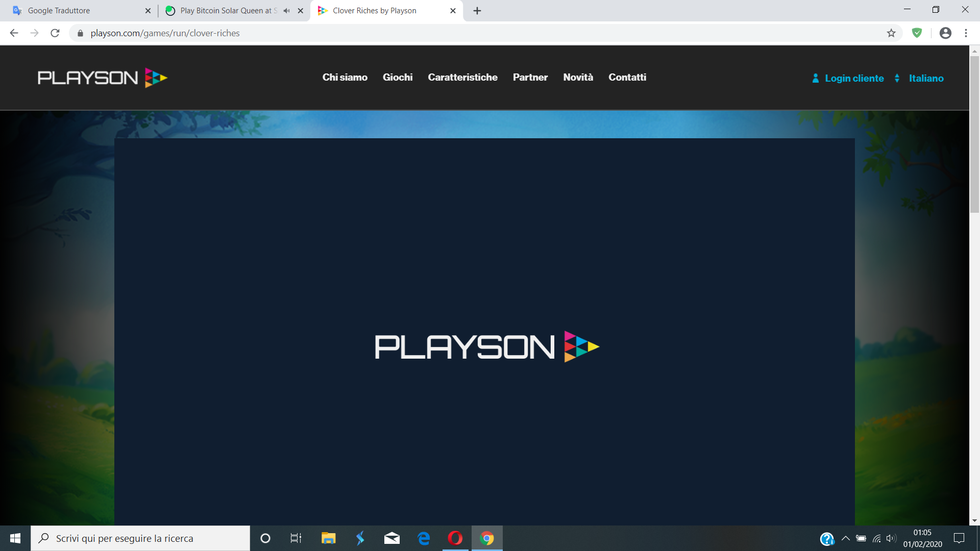
Task: Click the scrollbar down arrow
Action: pos(974,521)
